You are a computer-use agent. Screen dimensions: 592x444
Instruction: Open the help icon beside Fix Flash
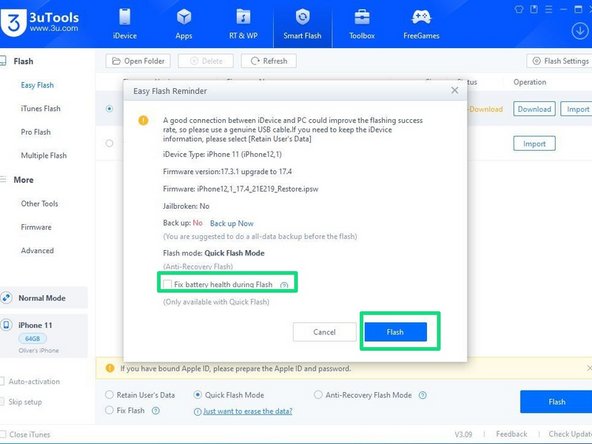click(x=156, y=410)
